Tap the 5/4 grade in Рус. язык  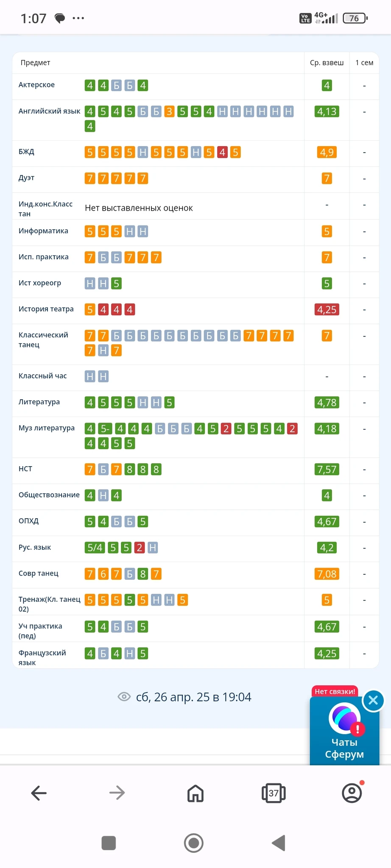tap(95, 548)
